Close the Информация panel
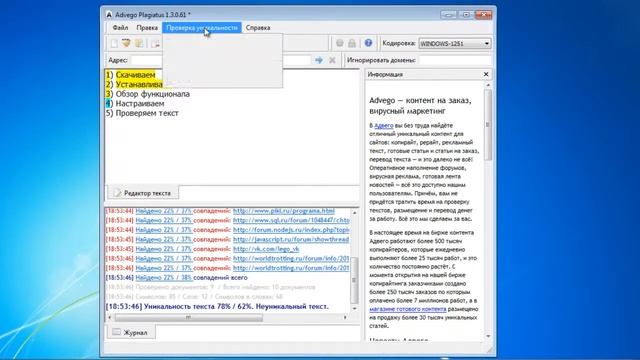 486,74
